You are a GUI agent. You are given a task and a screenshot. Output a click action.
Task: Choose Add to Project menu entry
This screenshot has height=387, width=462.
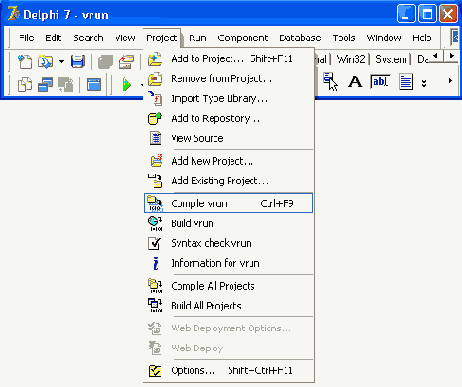click(229, 59)
